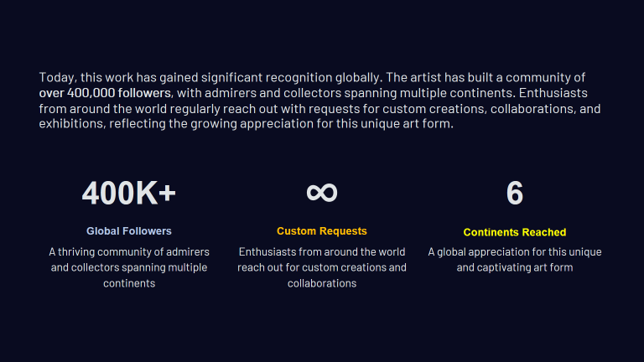The width and height of the screenshot is (644, 362).
Task: Click 'reach out for custom creations and' line
Action: coord(322,267)
